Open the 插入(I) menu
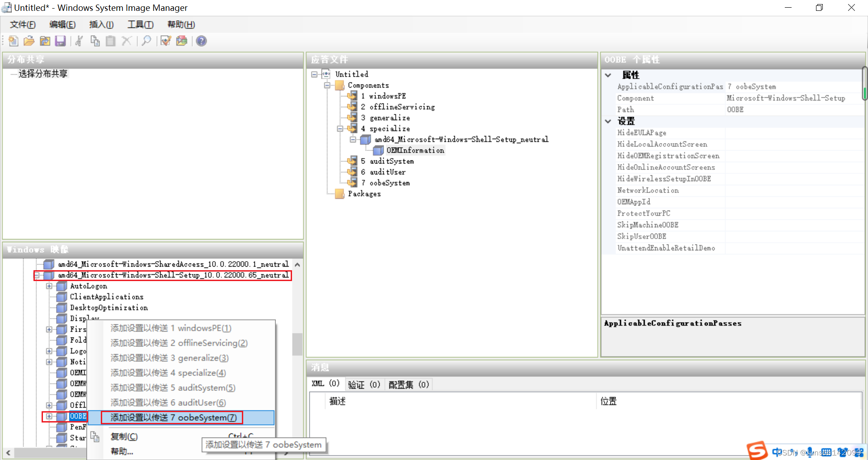 coord(101,24)
